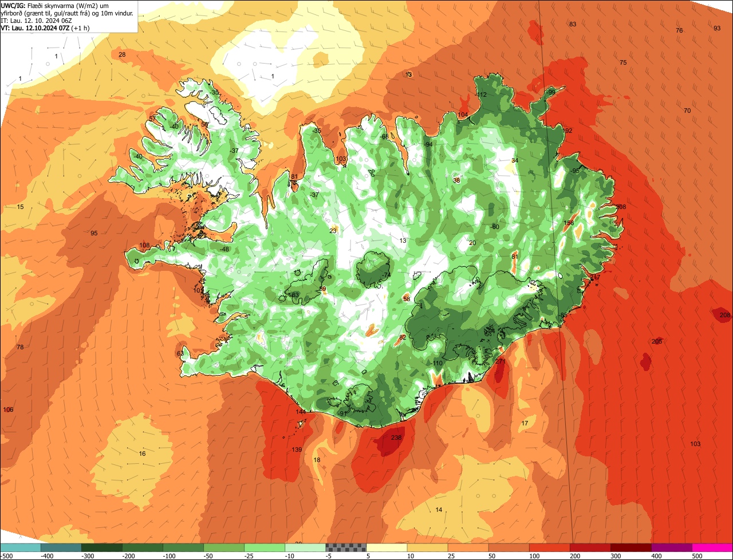Click the 70 value in the northeast sea

(x=687, y=111)
